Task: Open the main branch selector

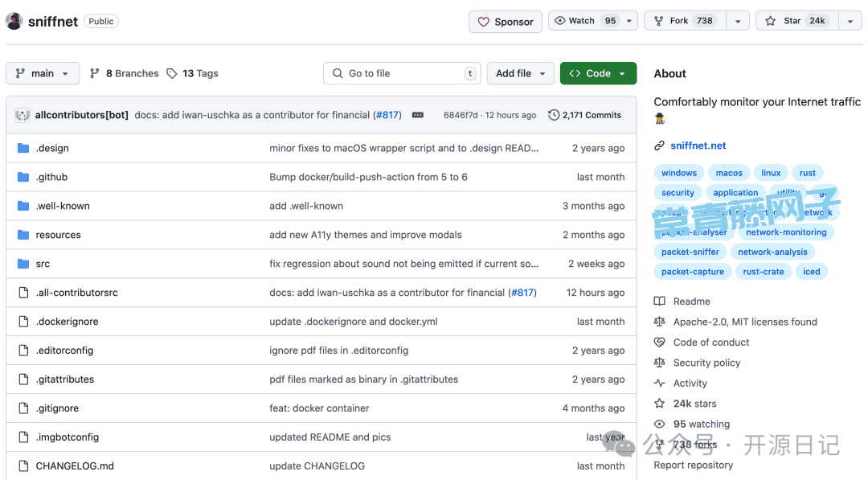Action: pyautogui.click(x=43, y=73)
